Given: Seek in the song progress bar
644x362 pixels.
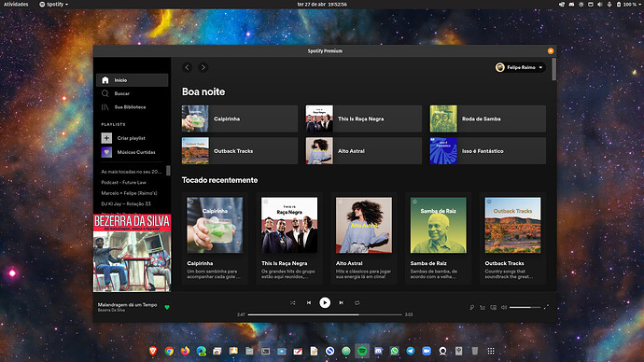Looking at the screenshot, I should 325,314.
